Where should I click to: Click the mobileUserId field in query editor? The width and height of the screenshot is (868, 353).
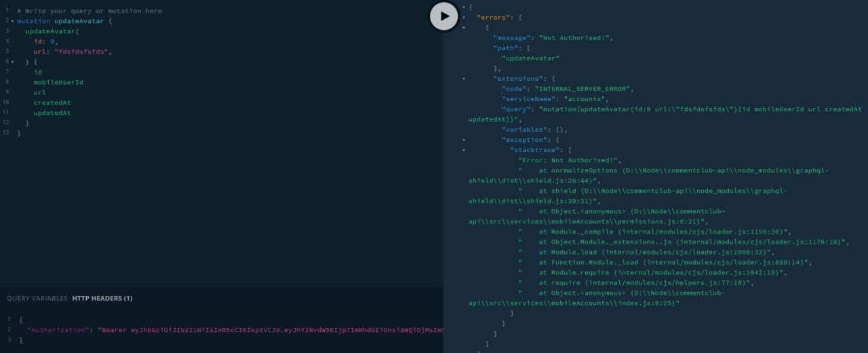coord(58,82)
